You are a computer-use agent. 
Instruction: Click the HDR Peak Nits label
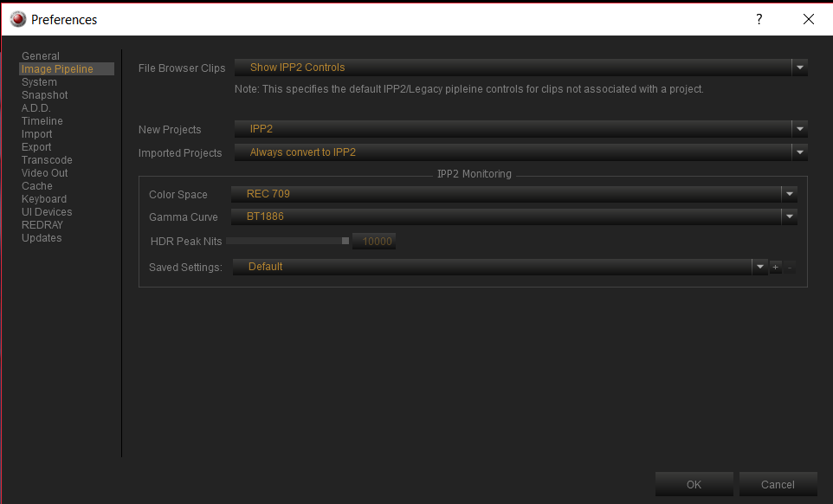186,241
